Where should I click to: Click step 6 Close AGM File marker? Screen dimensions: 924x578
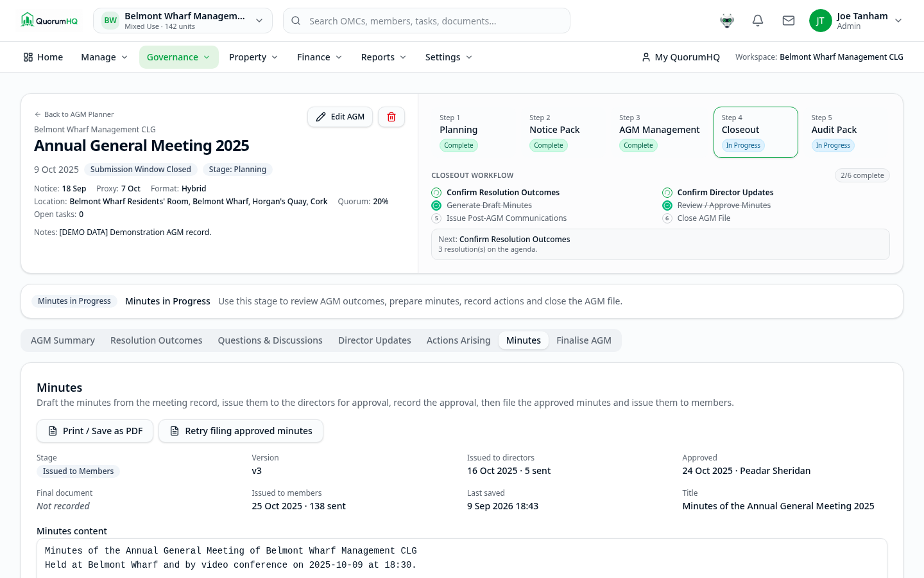click(667, 218)
